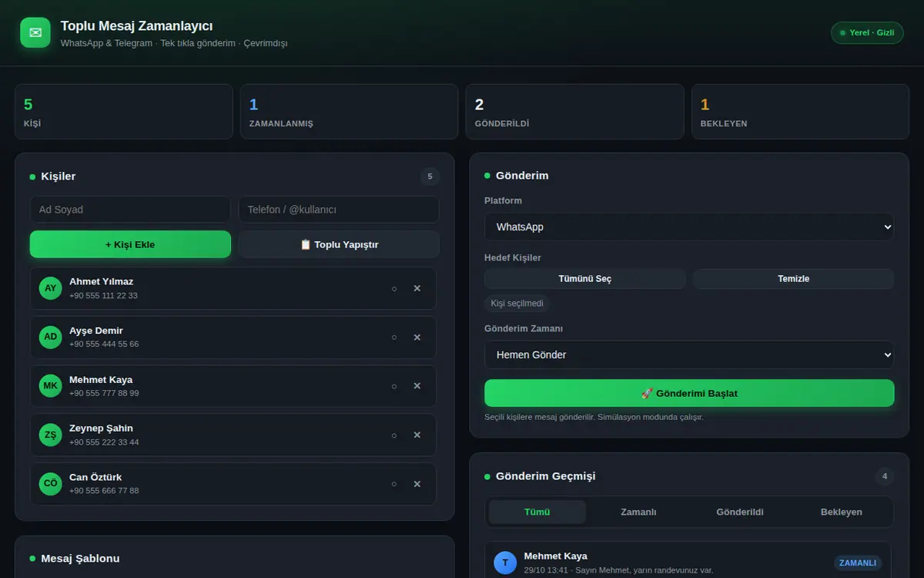Click Ayşe Demir's AD avatar
The height and width of the screenshot is (578, 924).
tap(51, 337)
